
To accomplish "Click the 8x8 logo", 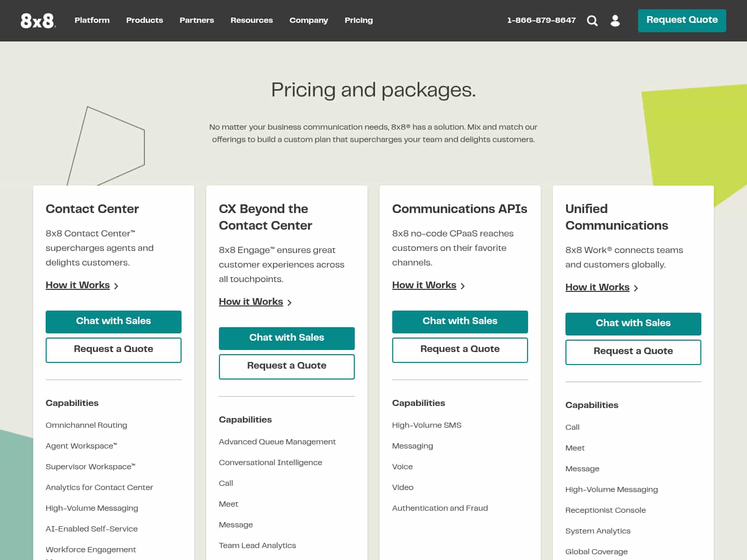I will tap(38, 21).
